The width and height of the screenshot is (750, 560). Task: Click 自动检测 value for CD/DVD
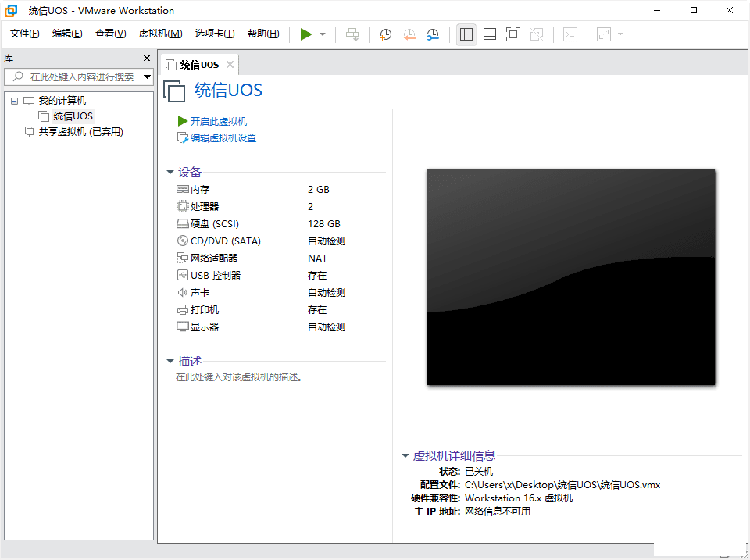327,241
